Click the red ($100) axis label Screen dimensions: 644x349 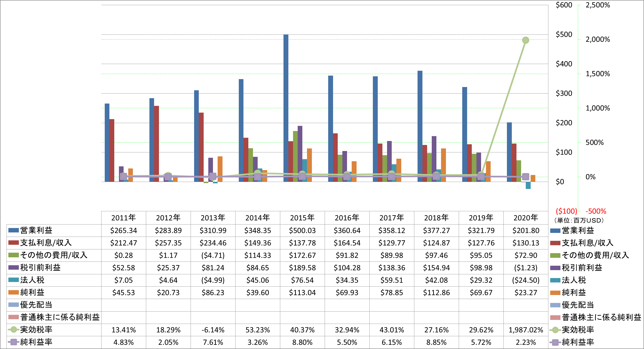pyautogui.click(x=566, y=211)
